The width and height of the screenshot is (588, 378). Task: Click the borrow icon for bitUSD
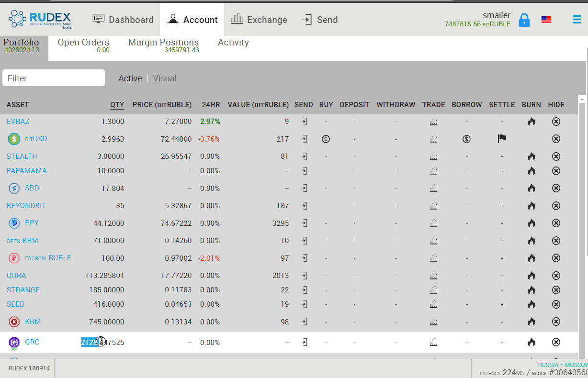pyautogui.click(x=466, y=139)
